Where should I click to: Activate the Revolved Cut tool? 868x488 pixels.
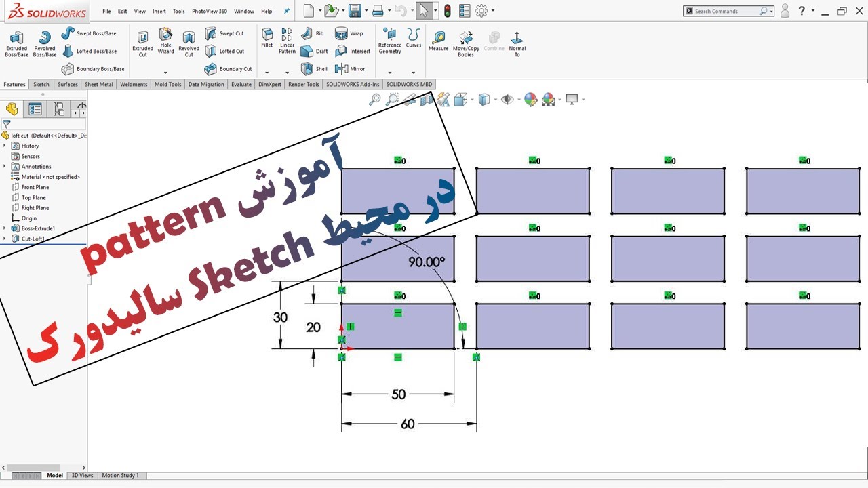[189, 43]
